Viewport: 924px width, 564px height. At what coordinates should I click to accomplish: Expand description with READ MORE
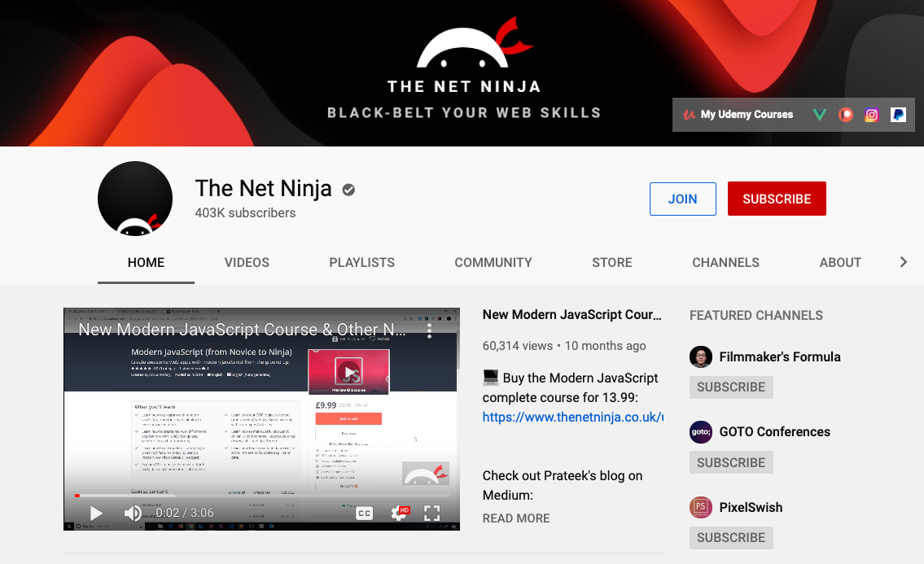[516, 518]
